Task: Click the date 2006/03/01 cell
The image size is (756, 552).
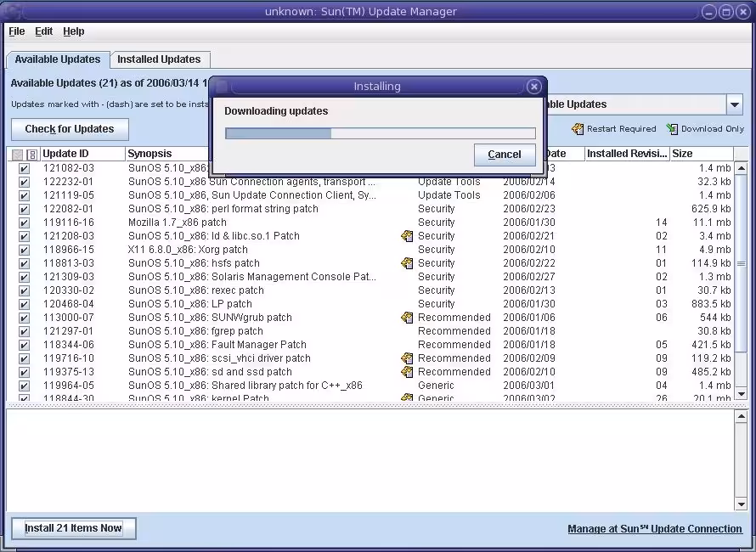Action: pos(529,386)
